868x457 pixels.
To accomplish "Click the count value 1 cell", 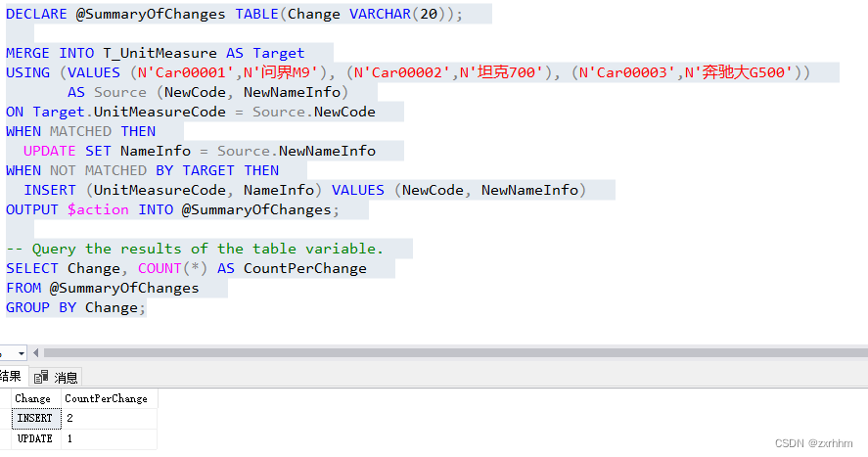I will click(x=108, y=438).
